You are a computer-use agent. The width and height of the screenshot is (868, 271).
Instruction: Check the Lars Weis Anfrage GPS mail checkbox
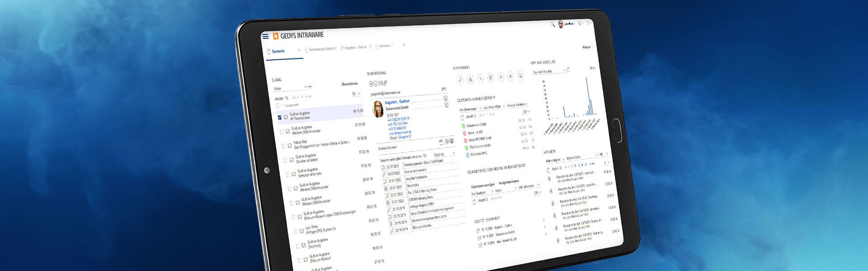pos(296,232)
